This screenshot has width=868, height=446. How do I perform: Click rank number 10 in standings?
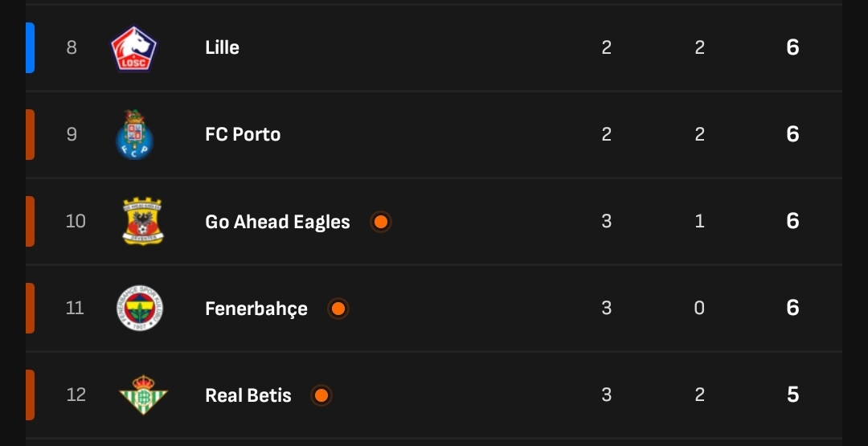[76, 221]
